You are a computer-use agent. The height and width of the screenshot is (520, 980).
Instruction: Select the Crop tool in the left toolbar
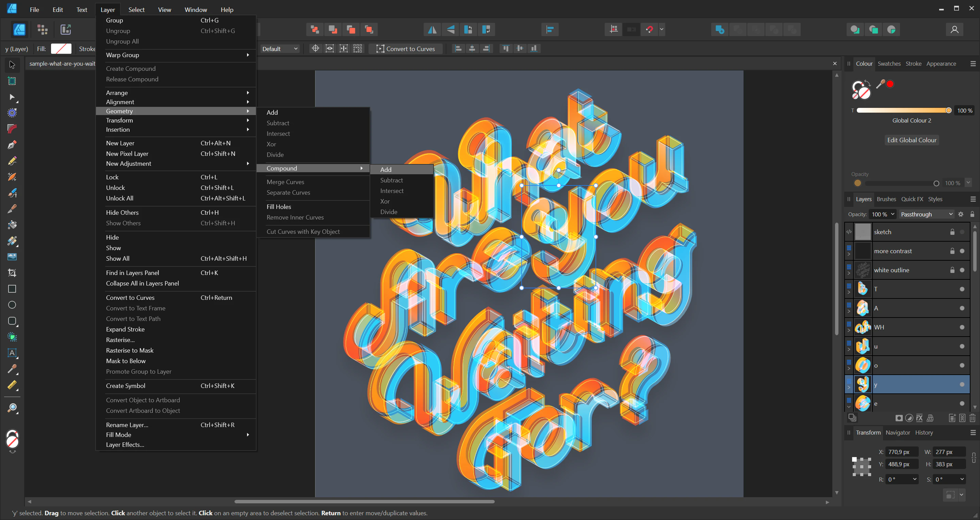pyautogui.click(x=12, y=273)
